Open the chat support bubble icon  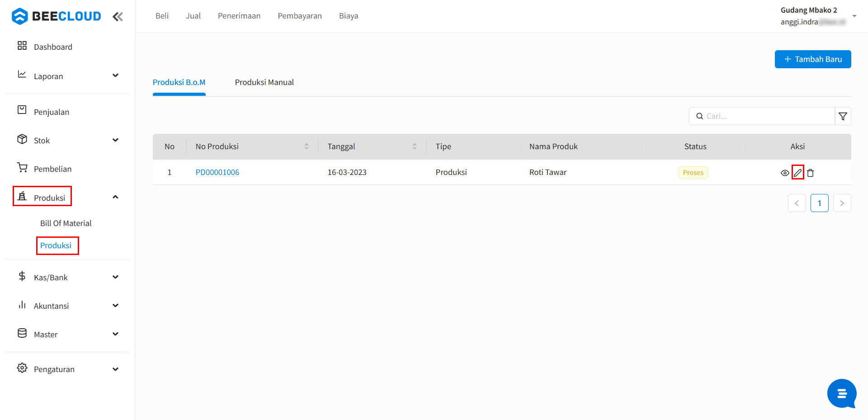pyautogui.click(x=841, y=393)
